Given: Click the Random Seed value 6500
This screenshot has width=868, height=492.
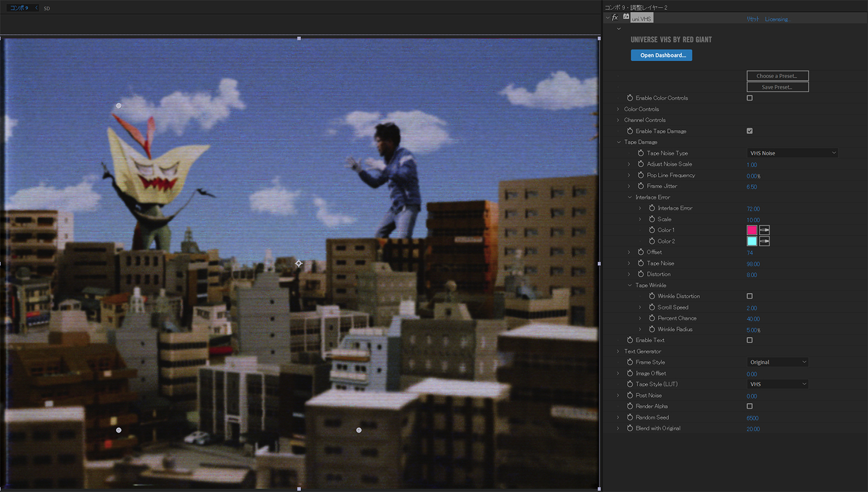Looking at the screenshot, I should click(752, 418).
